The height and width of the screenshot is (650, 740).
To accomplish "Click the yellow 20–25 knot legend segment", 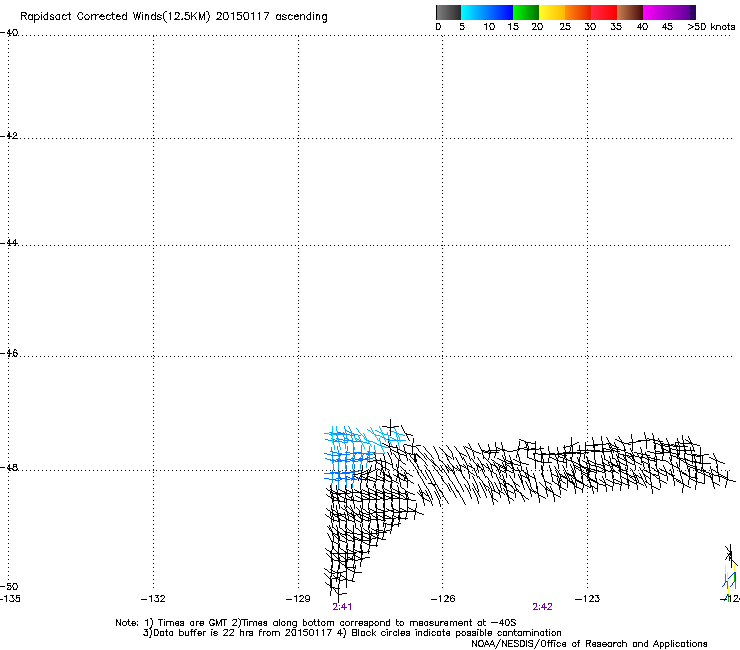I will (552, 12).
